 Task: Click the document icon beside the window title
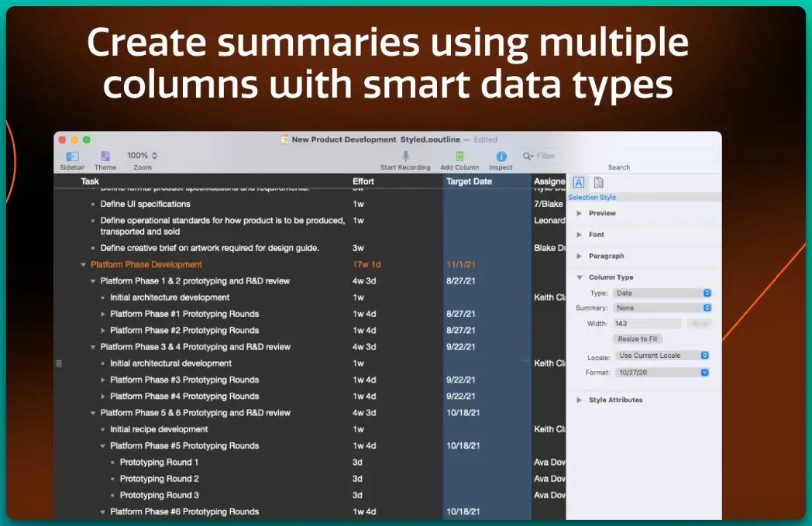284,139
